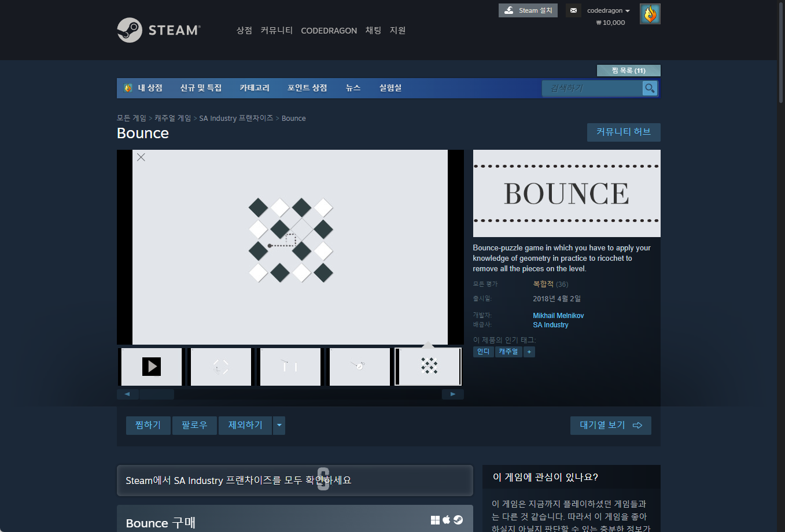
Task: Click the codedragon flame avatar
Action: click(650, 14)
